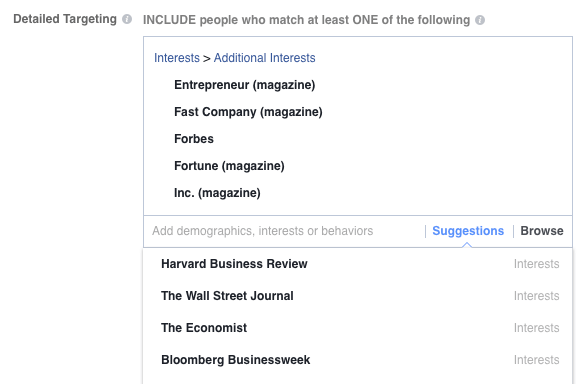This screenshot has height=384, width=585.
Task: Click info icon after INCLUDE people sentence
Action: [x=480, y=20]
